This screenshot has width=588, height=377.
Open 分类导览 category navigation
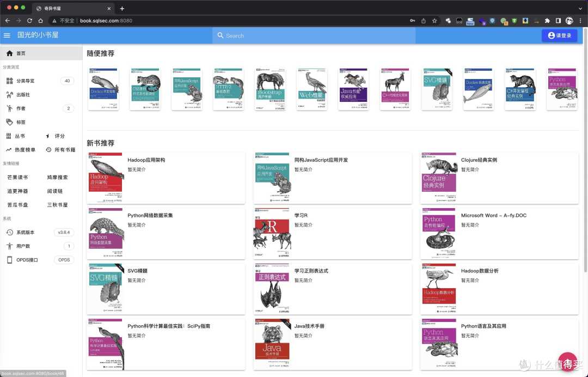pos(41,81)
